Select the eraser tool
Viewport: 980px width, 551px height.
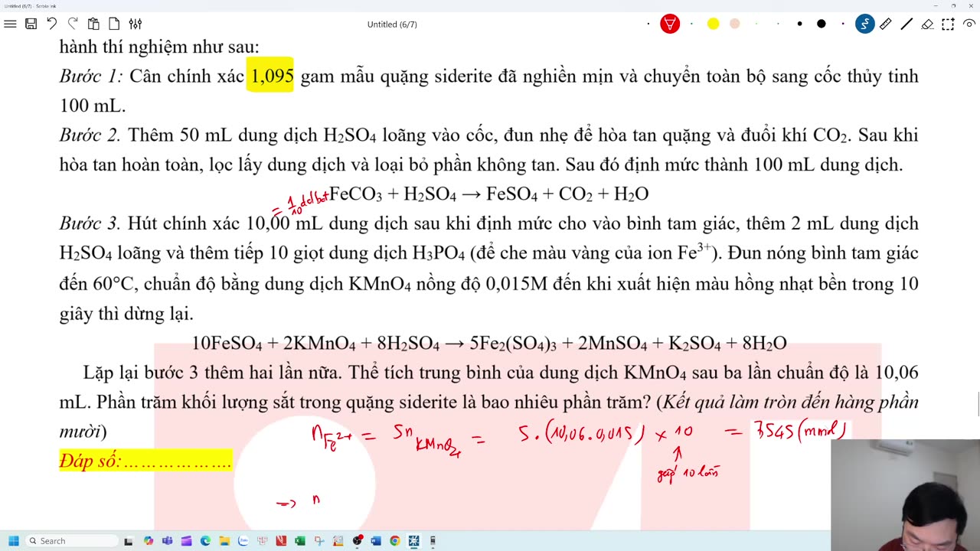tap(927, 24)
